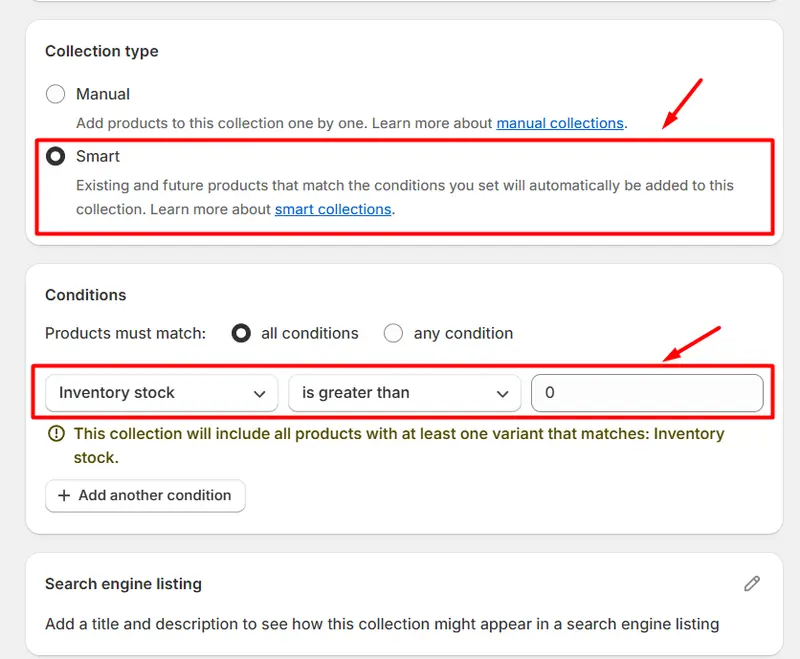Click the Collection type section heading

tap(102, 51)
